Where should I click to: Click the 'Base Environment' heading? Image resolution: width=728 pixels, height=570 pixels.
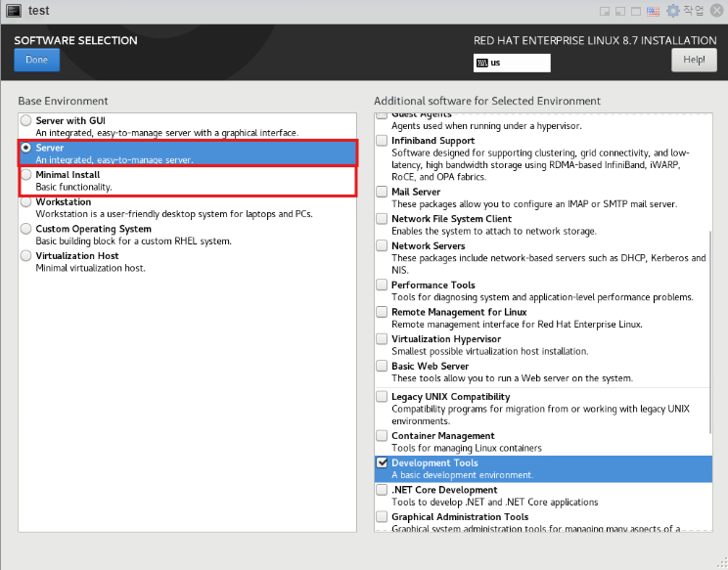(63, 101)
